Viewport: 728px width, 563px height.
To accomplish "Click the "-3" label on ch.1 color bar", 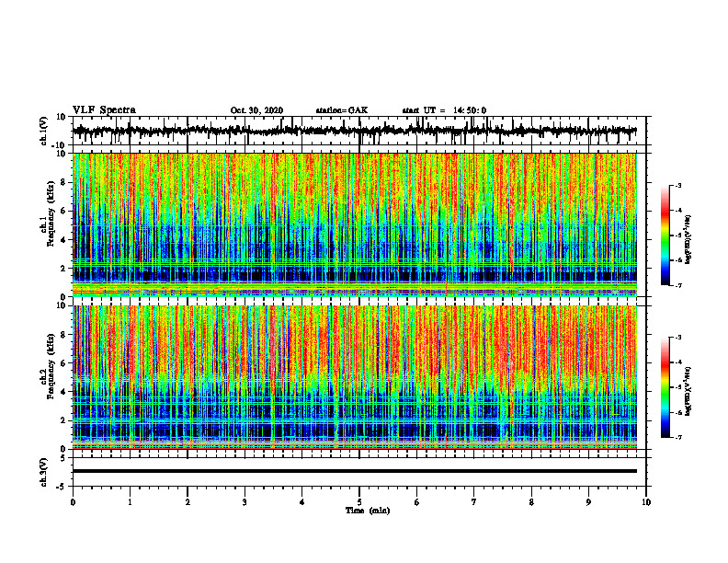I will click(678, 186).
